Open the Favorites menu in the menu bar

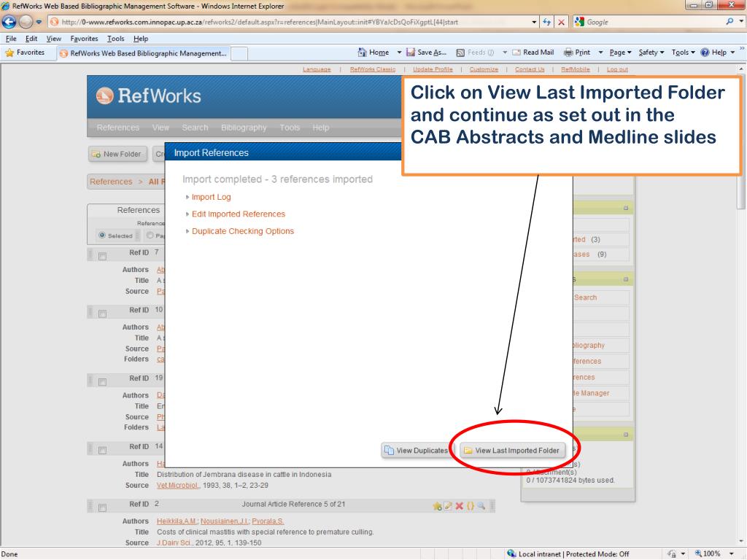85,39
